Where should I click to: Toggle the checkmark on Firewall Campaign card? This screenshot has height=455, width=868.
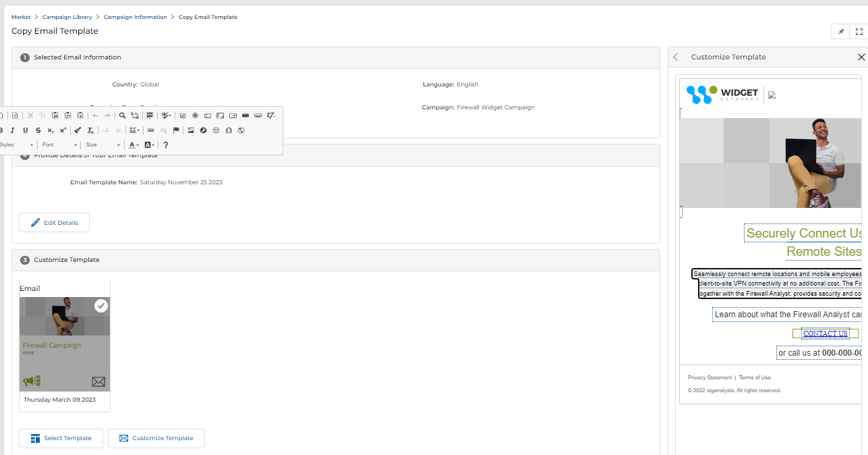pyautogui.click(x=101, y=306)
